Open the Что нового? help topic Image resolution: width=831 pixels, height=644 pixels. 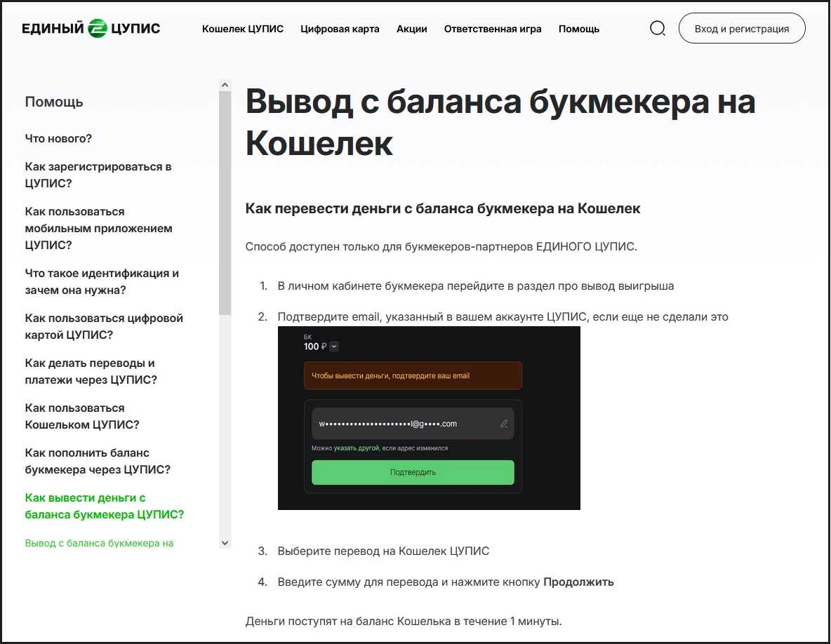(58, 138)
